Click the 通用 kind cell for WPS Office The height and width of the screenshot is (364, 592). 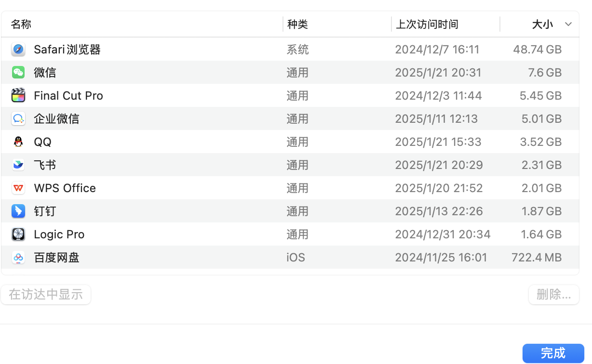(297, 188)
